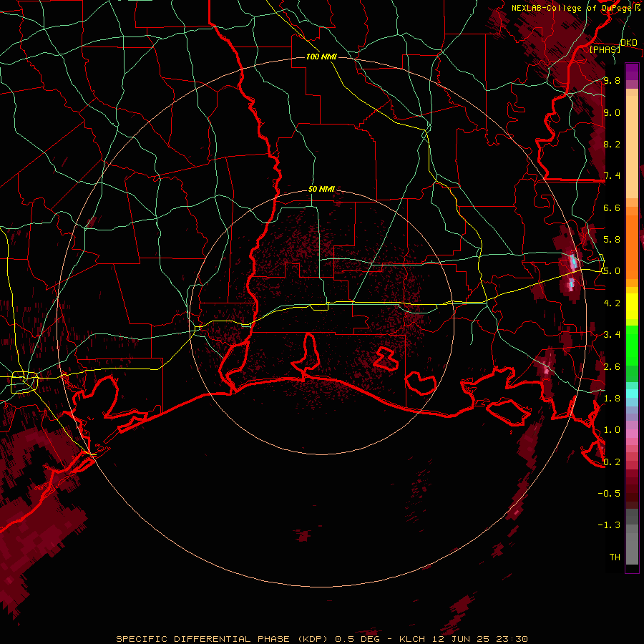Click the 5.0 value on the color scale
Viewport: 644px width, 644px height.
(612, 271)
